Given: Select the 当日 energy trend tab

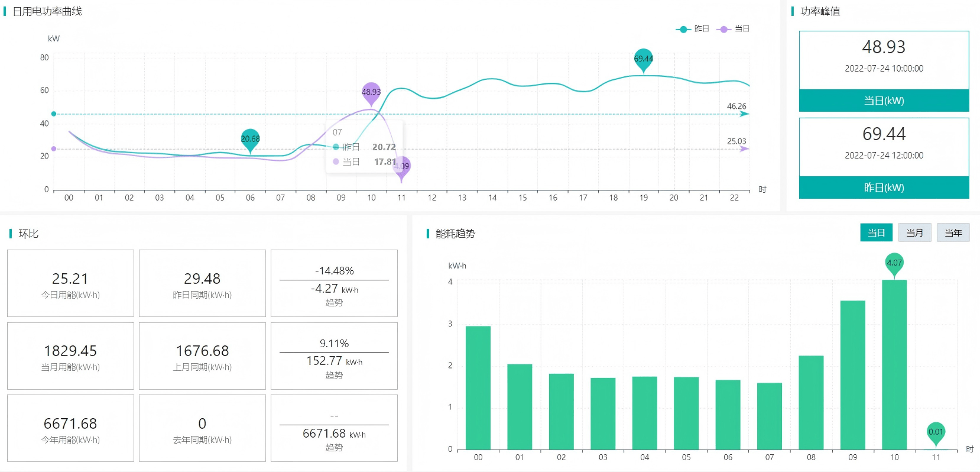Looking at the screenshot, I should click(876, 232).
